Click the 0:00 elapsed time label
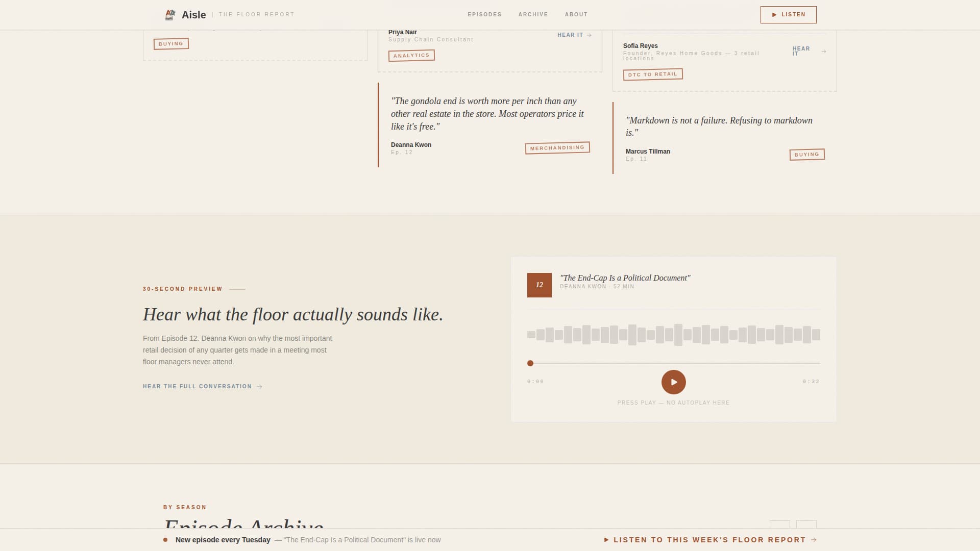The width and height of the screenshot is (980, 551). (536, 382)
